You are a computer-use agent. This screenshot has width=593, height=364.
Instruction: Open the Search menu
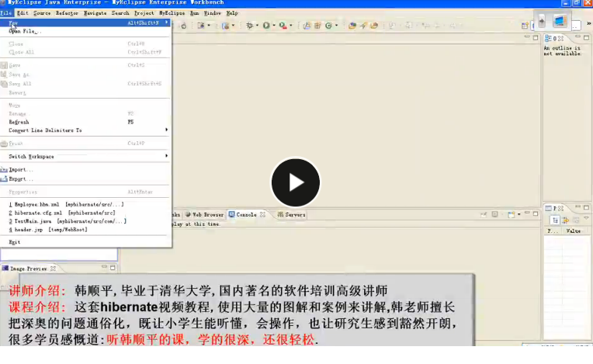point(120,13)
